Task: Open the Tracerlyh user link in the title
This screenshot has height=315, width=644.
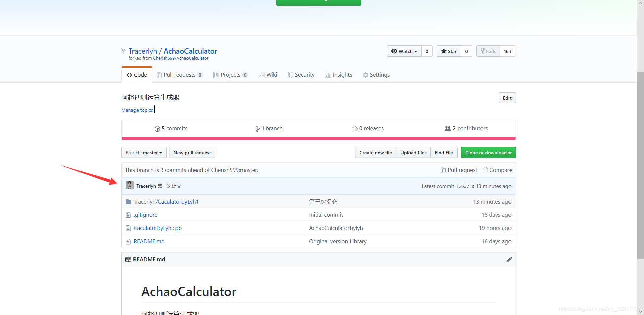Action: [x=143, y=51]
